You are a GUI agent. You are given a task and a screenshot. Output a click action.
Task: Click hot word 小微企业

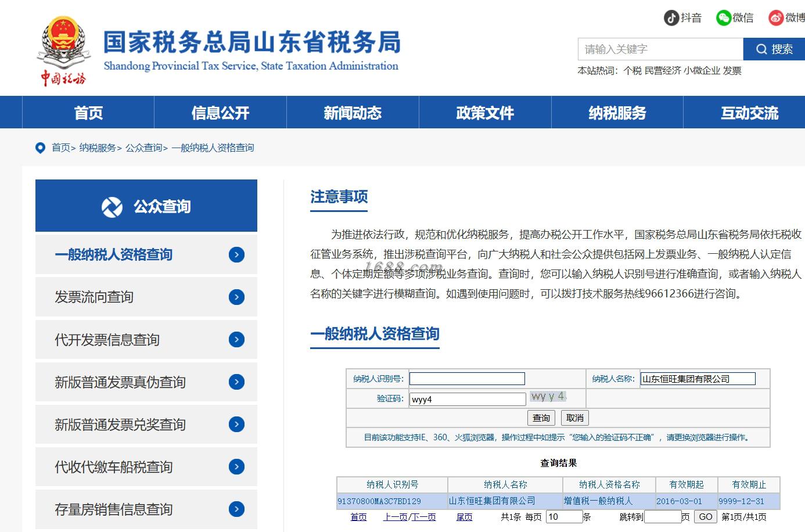click(702, 71)
